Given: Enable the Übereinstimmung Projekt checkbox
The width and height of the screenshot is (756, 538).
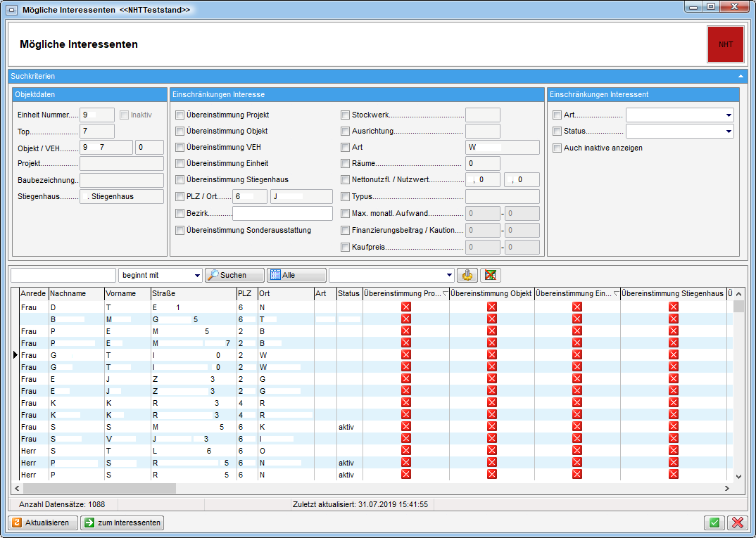Looking at the screenshot, I should point(180,115).
